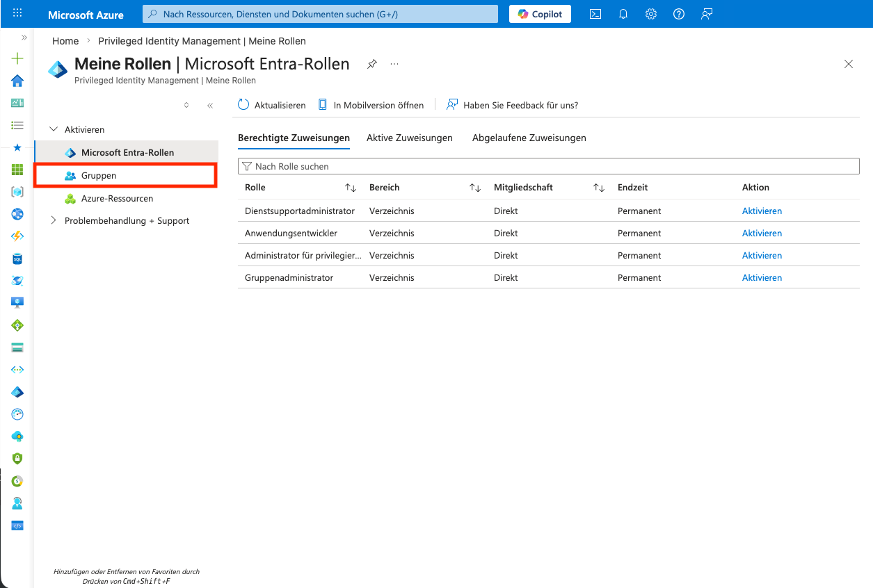Open the Copilot button
The width and height of the screenshot is (873, 588).
[540, 14]
